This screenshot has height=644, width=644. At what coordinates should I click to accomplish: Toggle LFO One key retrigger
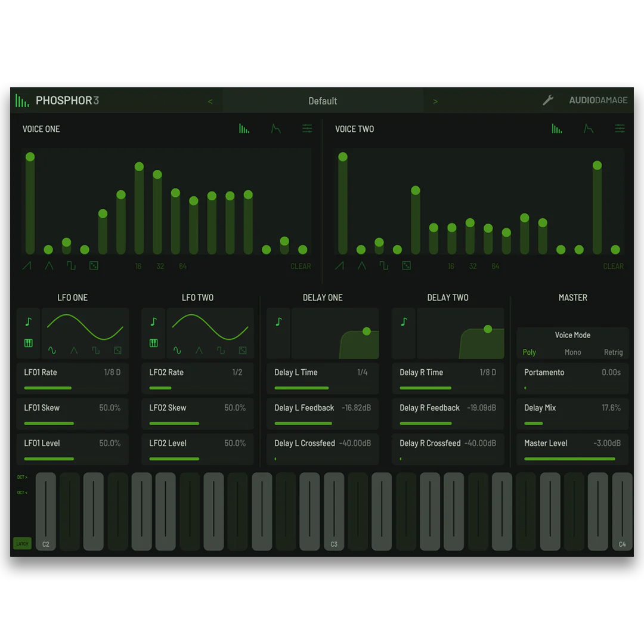click(29, 343)
